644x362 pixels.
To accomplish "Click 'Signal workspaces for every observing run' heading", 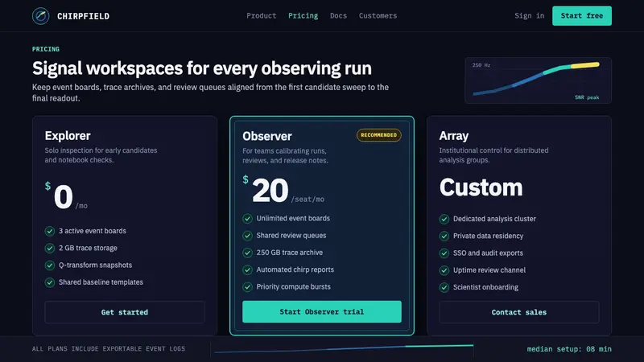I will (x=202, y=68).
